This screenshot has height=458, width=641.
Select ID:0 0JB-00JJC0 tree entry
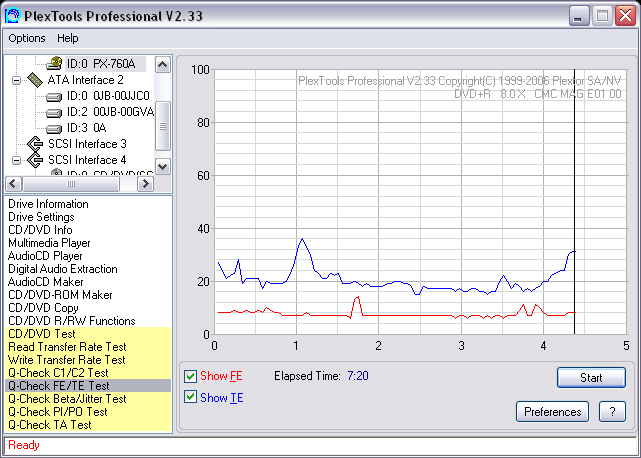click(x=108, y=96)
